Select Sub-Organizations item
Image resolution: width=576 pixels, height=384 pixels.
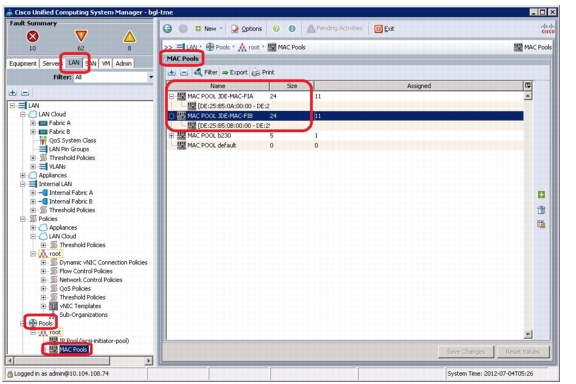pos(83,315)
